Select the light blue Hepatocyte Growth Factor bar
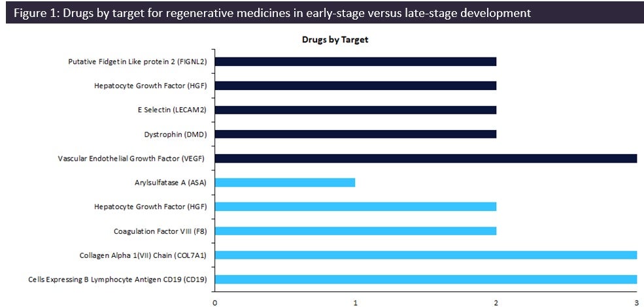The height and width of the screenshot is (307, 644). 356,206
